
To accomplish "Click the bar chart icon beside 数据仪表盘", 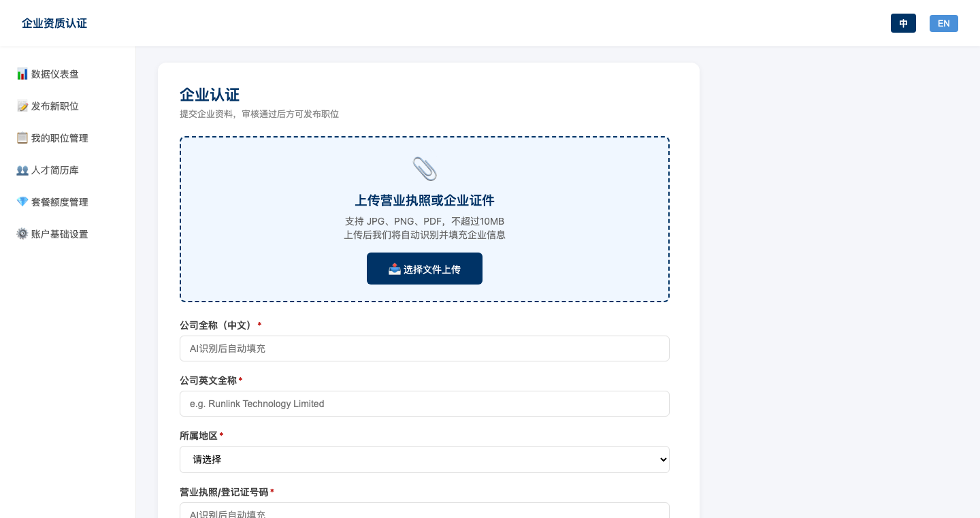I will [22, 74].
